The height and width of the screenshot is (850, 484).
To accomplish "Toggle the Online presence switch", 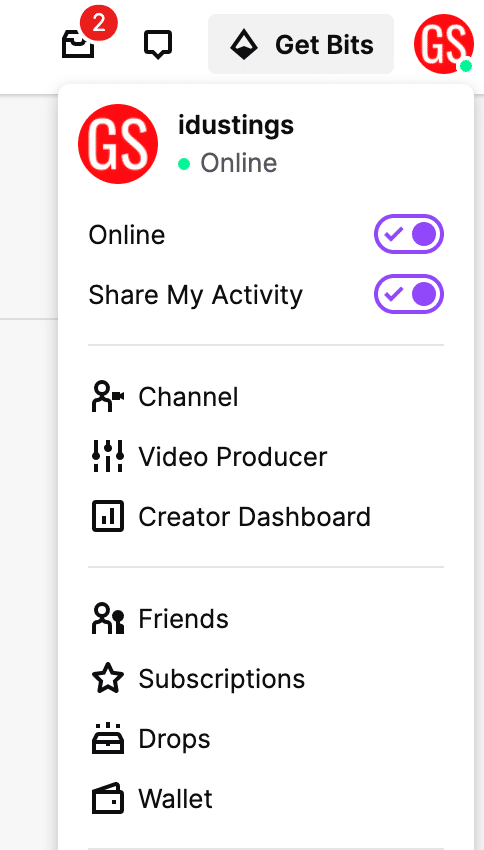I will 409,234.
